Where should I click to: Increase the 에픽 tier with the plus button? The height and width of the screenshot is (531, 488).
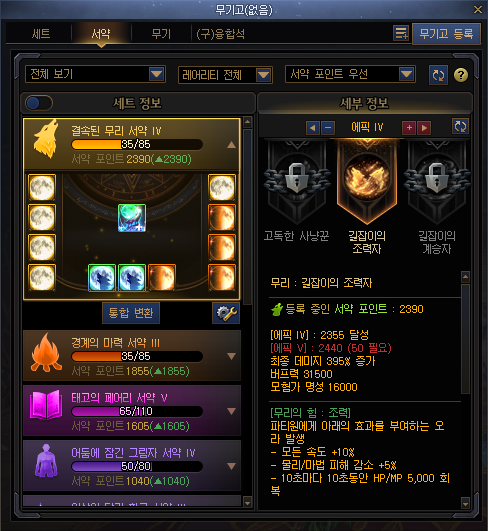(x=409, y=128)
